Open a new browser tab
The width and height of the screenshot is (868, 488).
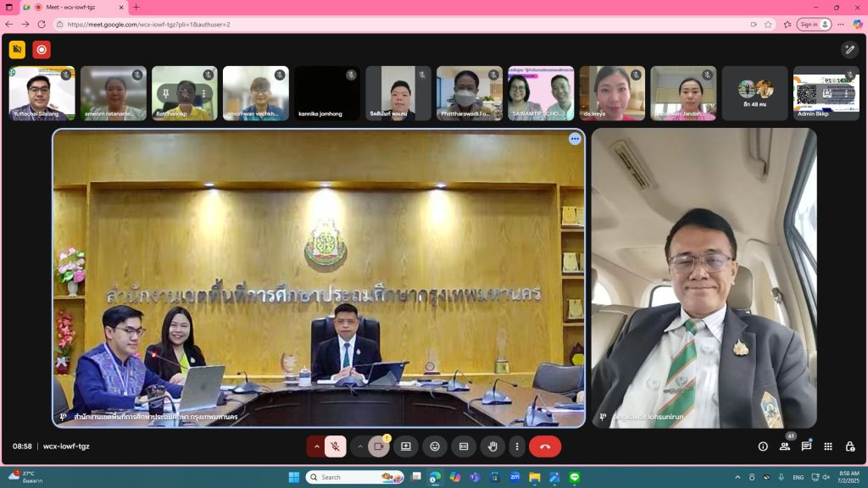(x=136, y=7)
